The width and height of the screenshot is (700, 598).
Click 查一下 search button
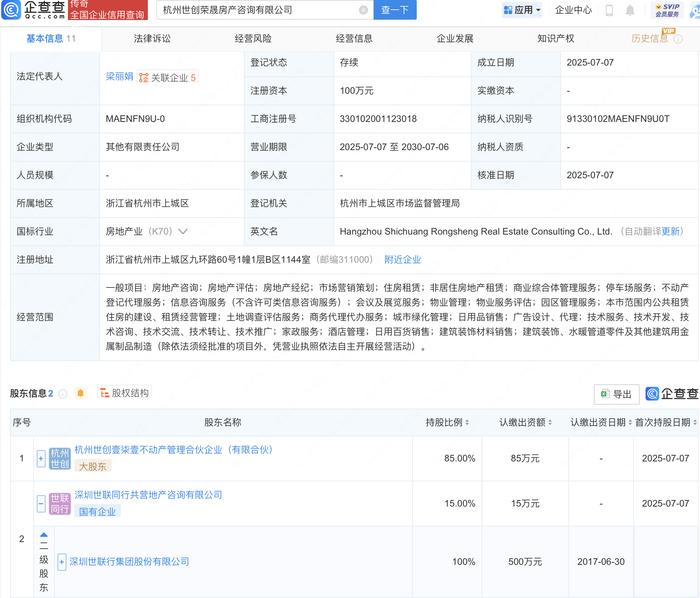tap(395, 10)
